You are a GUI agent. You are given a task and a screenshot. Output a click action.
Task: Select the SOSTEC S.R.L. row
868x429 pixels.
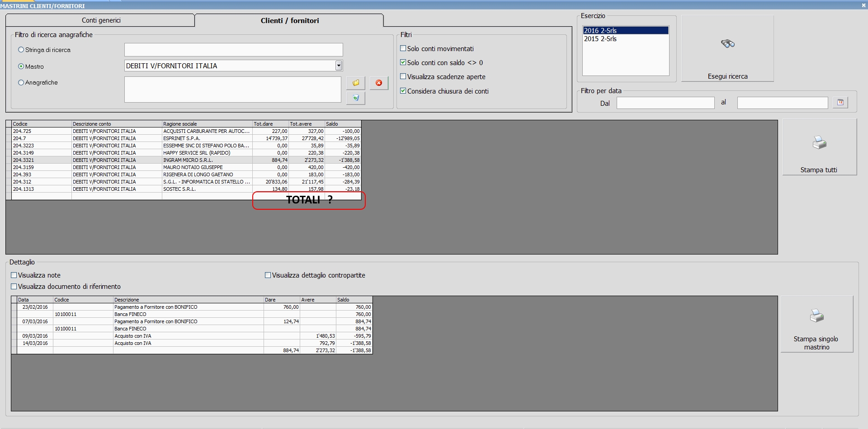pyautogui.click(x=184, y=189)
